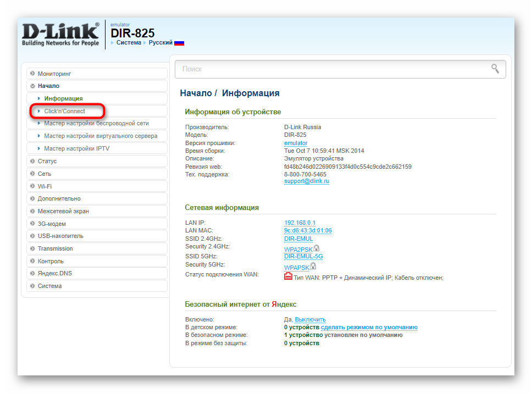Click the Выключить link
Screen dimensions: 532x393
click(x=310, y=319)
